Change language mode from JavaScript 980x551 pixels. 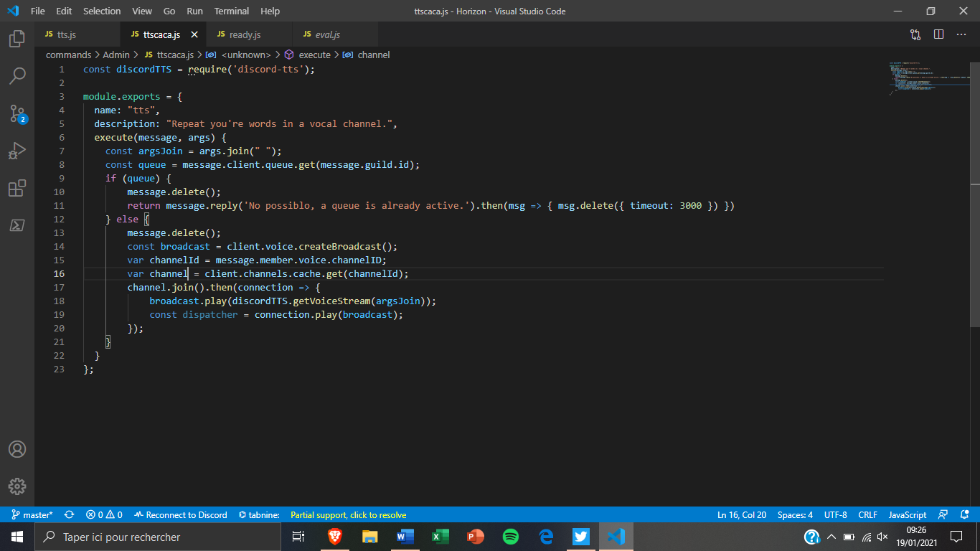coord(908,515)
